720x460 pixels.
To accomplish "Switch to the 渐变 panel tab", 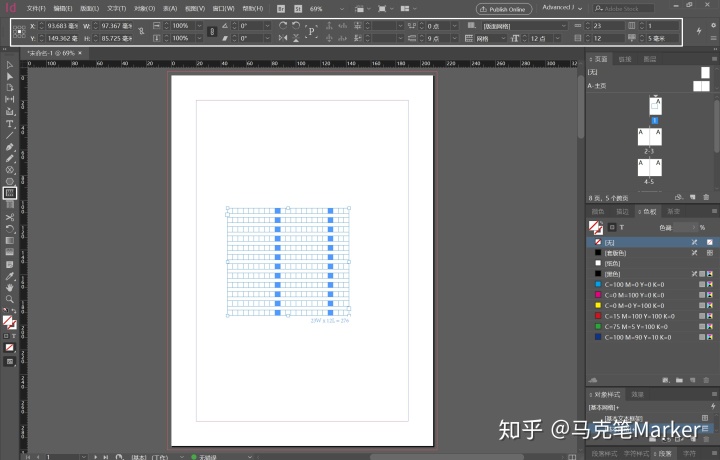I will coord(673,211).
